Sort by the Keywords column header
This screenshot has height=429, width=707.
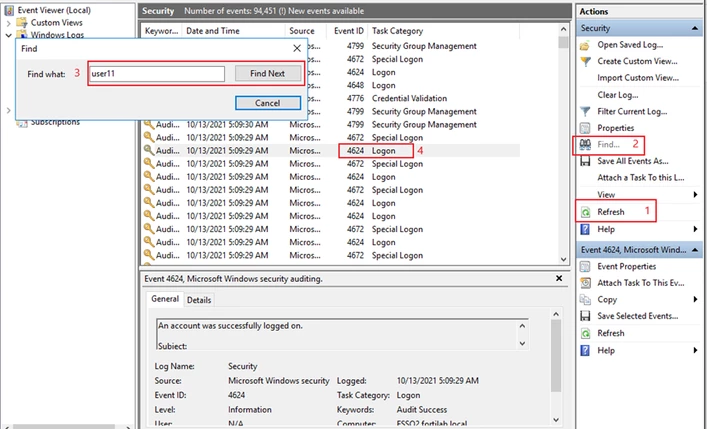coord(161,31)
